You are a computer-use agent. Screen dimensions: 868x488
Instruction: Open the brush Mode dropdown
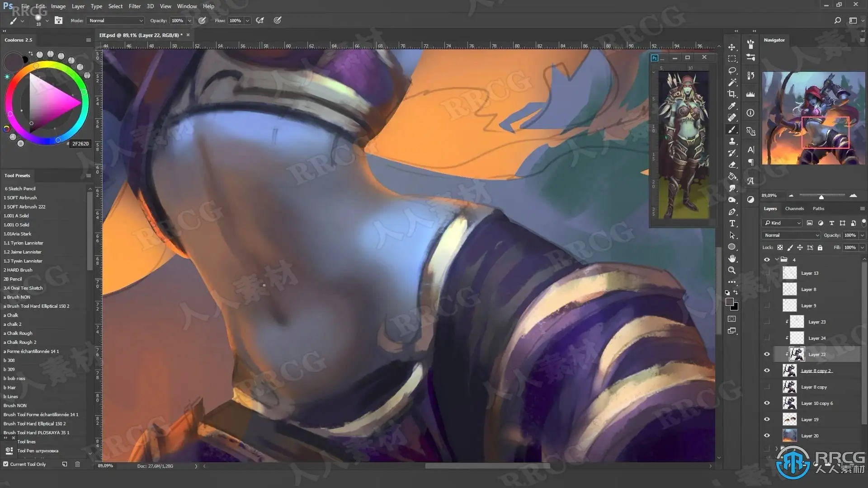[116, 21]
